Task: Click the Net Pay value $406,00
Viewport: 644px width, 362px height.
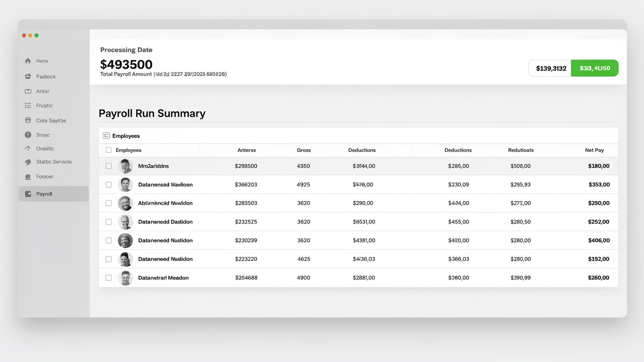Action: click(x=599, y=240)
